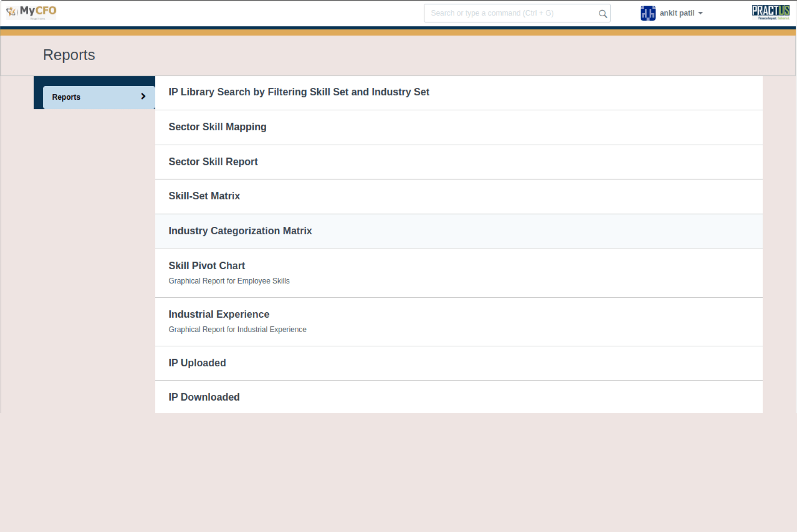Viewport: 797px width, 532px height.
Task: Click the Reports page heading
Action: (x=69, y=55)
